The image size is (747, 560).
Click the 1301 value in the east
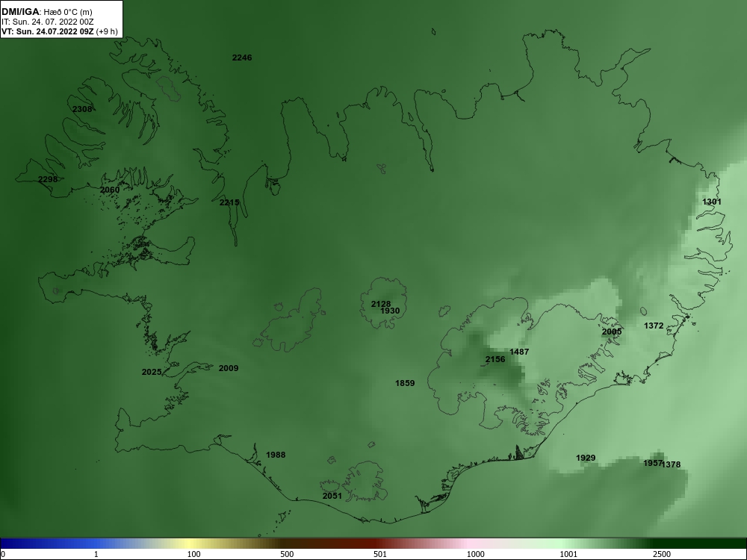(712, 202)
